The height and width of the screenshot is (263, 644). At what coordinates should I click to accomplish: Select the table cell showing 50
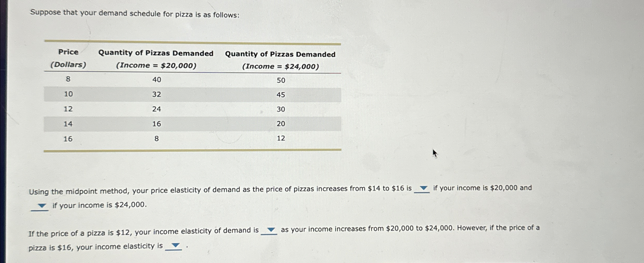(281, 80)
